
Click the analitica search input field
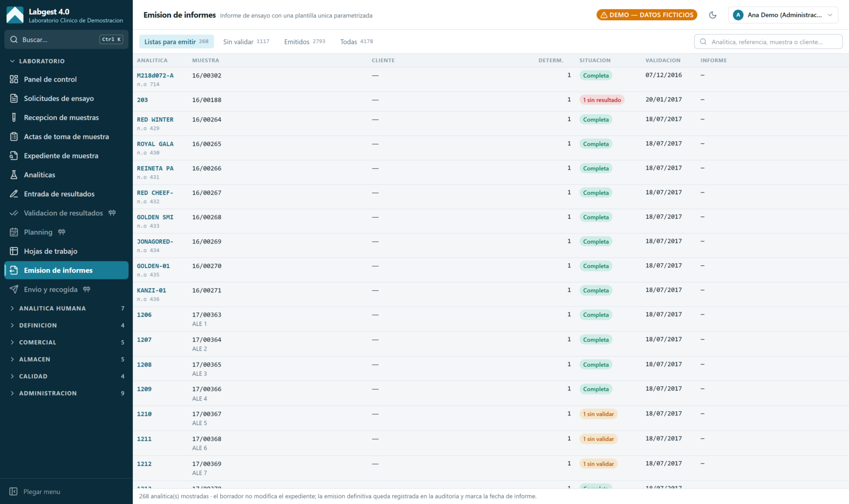tap(768, 41)
